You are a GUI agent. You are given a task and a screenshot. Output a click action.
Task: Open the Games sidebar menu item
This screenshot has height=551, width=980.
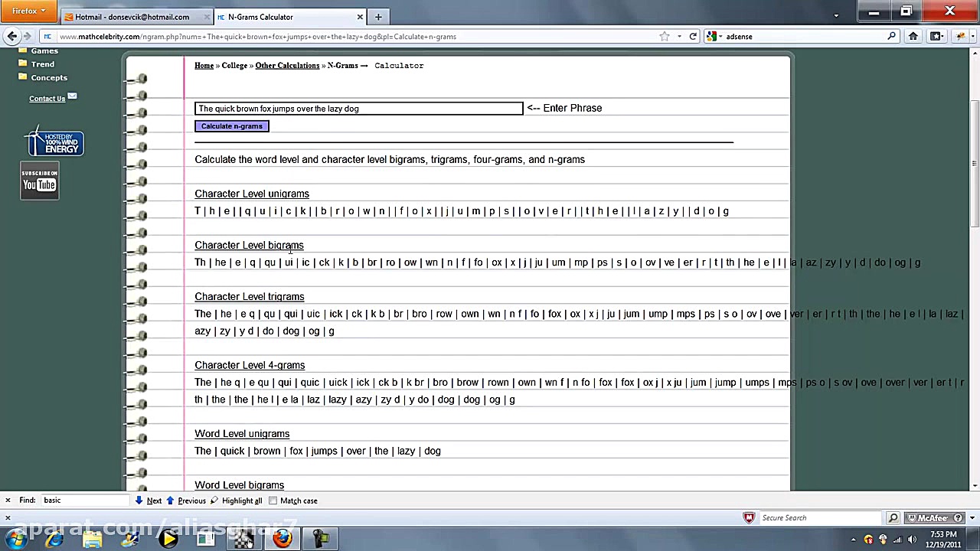[44, 51]
